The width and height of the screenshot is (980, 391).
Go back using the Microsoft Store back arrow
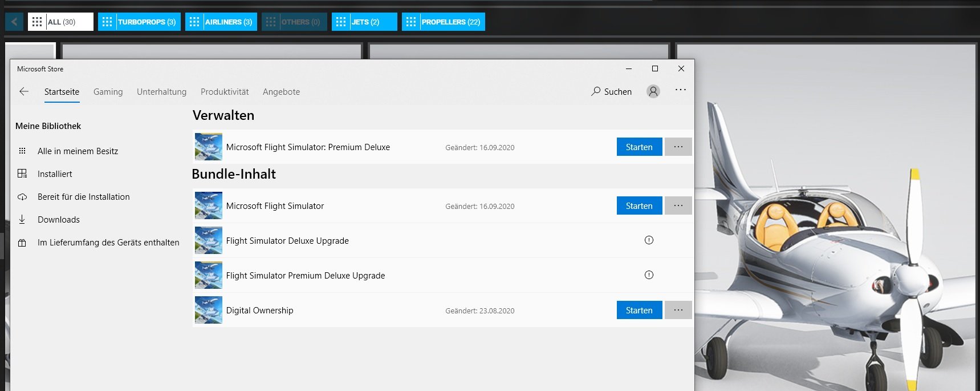(24, 91)
